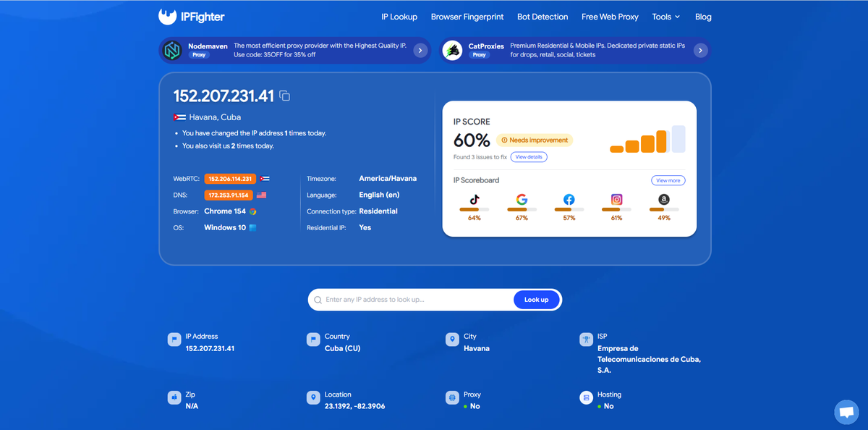The width and height of the screenshot is (868, 430).
Task: Click the TikTok scoreboard icon
Action: (x=475, y=199)
